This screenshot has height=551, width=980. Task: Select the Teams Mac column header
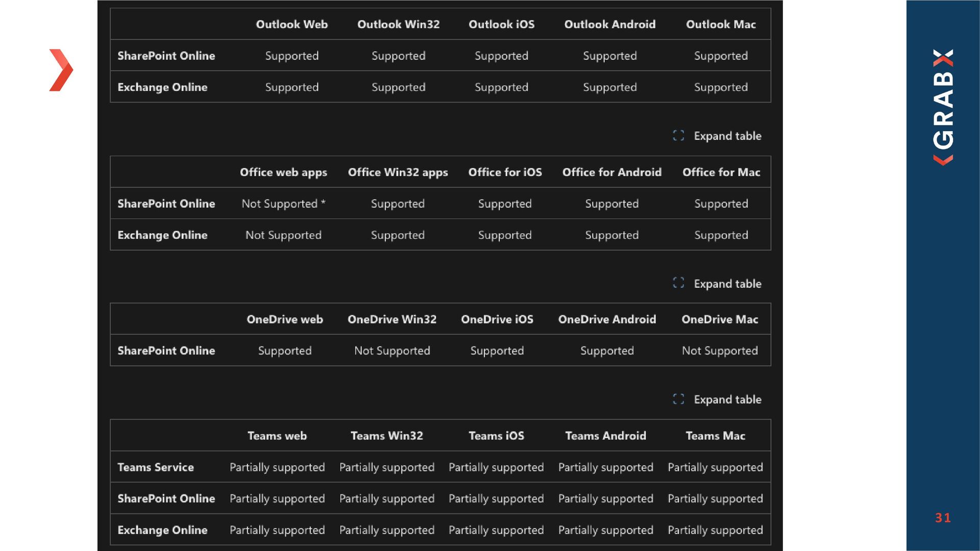716,436
